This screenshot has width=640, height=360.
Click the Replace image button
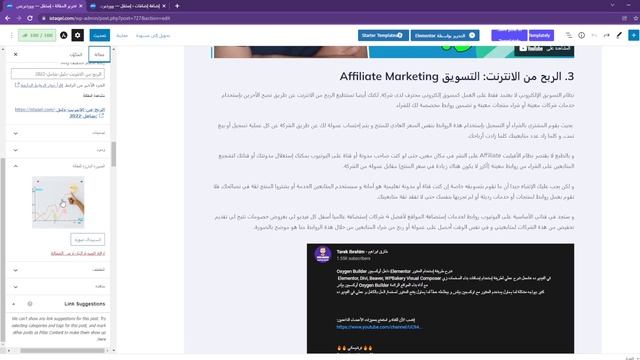coord(87,240)
